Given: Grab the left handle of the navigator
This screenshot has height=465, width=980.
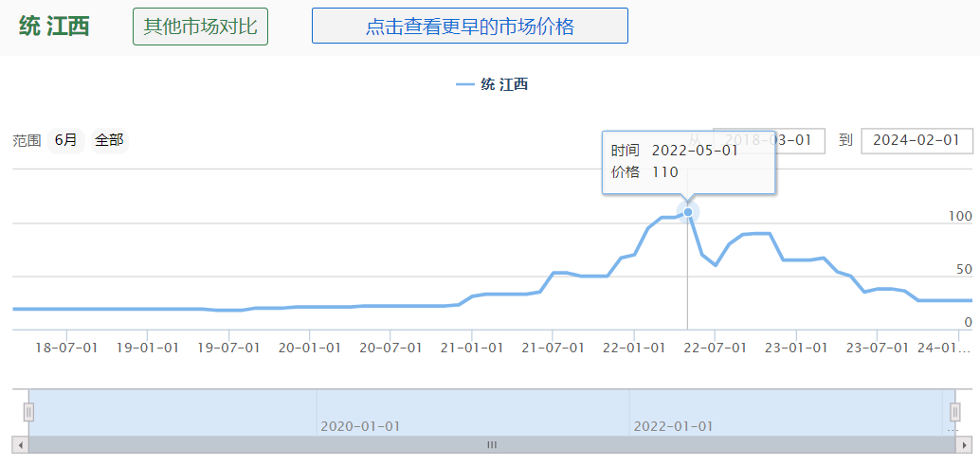Looking at the screenshot, I should [28, 412].
